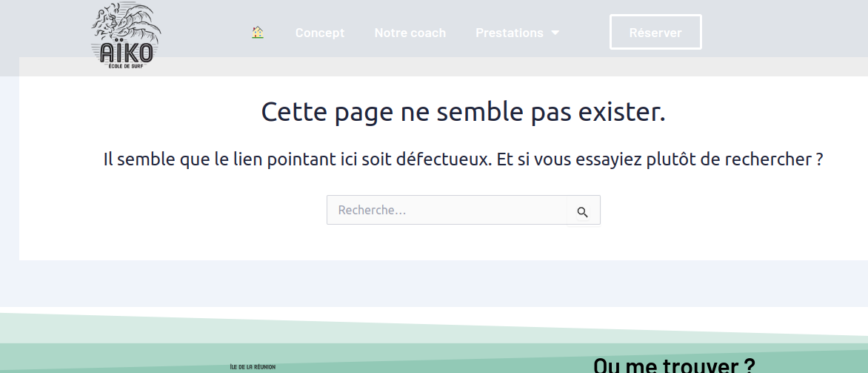The height and width of the screenshot is (373, 868).
Task: Click the Île de la Réunion label
Action: point(253,366)
